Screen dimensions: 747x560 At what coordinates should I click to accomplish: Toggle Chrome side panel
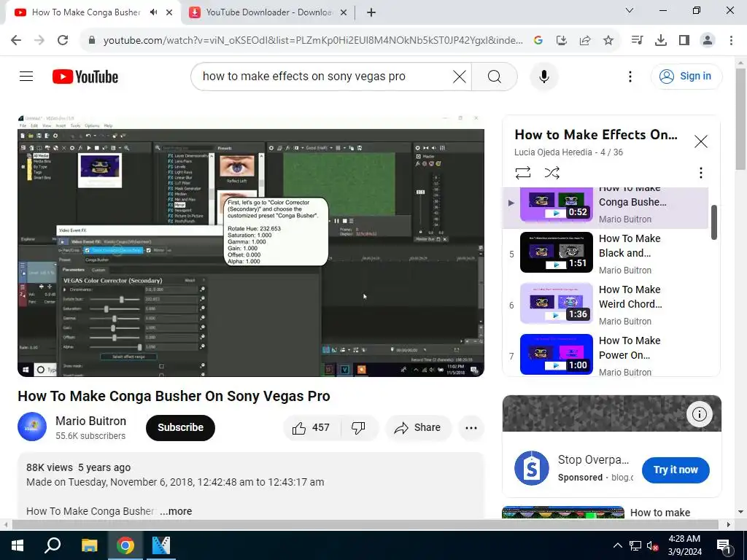[x=684, y=40]
